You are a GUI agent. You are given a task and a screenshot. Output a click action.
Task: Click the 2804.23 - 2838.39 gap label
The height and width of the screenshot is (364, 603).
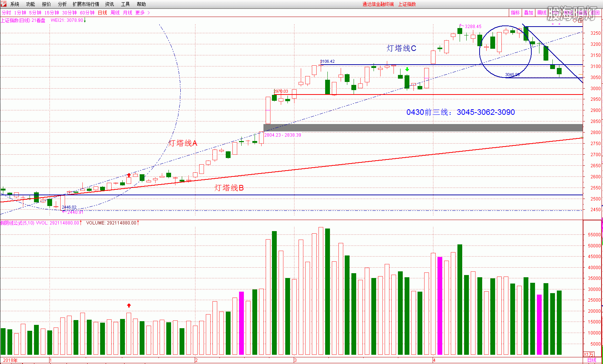(x=283, y=135)
